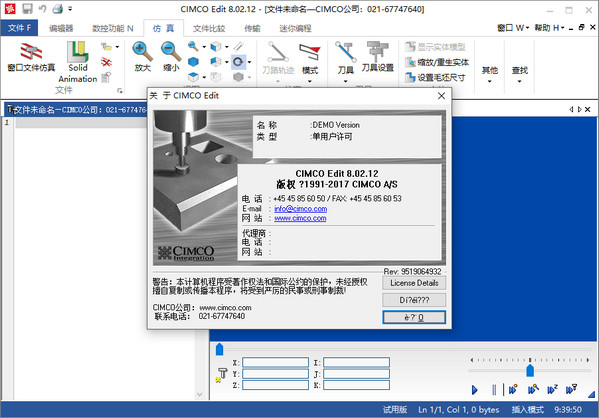The height and width of the screenshot is (418, 599).
Task: Click the simulation settings icon below red cross
Action: [x=106, y=77]
